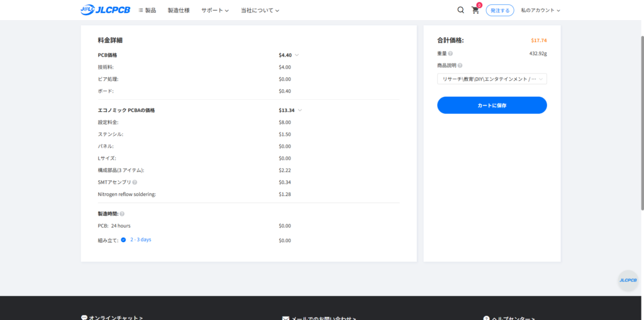Image resolution: width=644 pixels, height=320 pixels.
Task: Click the help icon beside 重量
Action: coord(450,53)
